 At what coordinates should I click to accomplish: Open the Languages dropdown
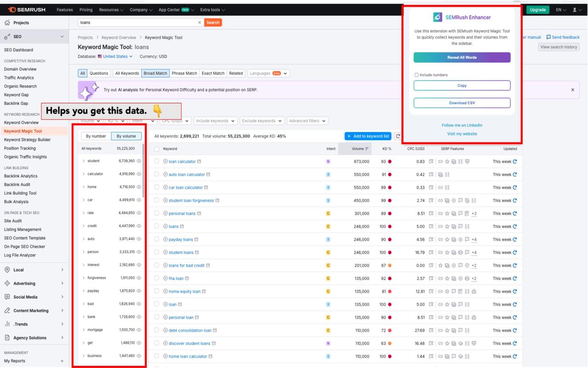pos(269,73)
